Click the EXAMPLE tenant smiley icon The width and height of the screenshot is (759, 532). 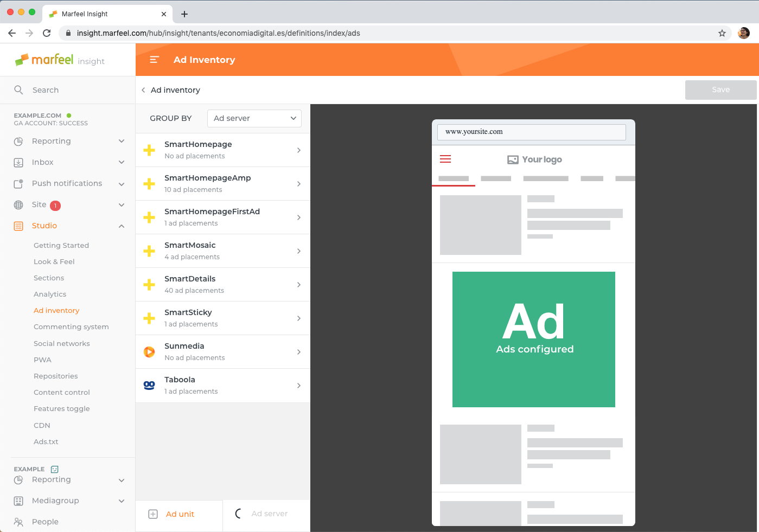coord(54,469)
